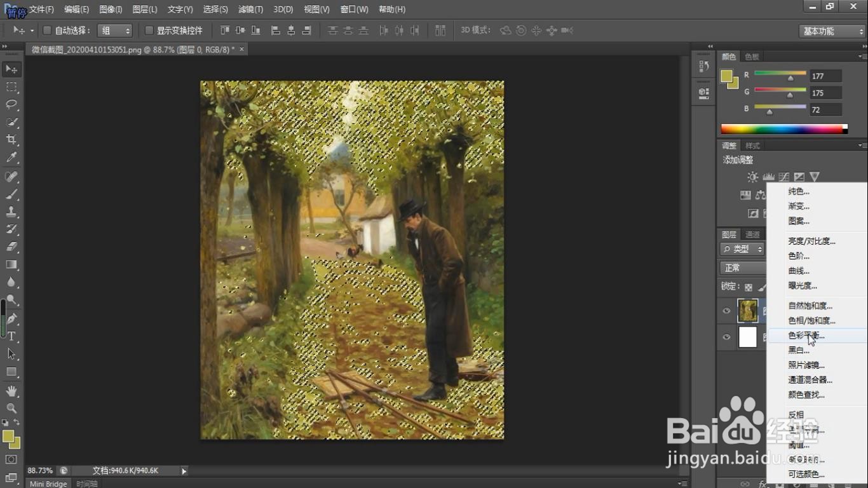Align left edges icon in options bar
Viewport: 868px width, 488px height.
(276, 30)
